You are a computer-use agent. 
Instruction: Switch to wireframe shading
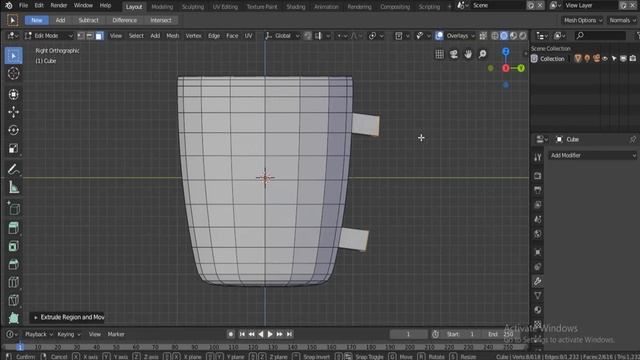click(x=495, y=36)
